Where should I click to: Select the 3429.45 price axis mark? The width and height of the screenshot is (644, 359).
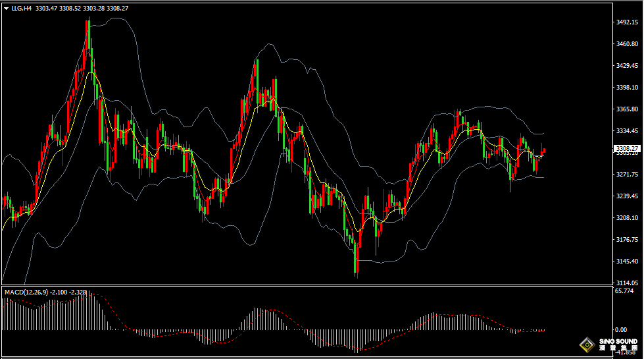coord(626,65)
